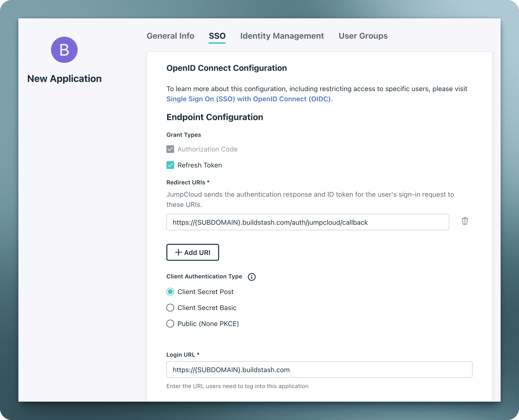Click the purple 'B' application avatar

click(x=64, y=50)
